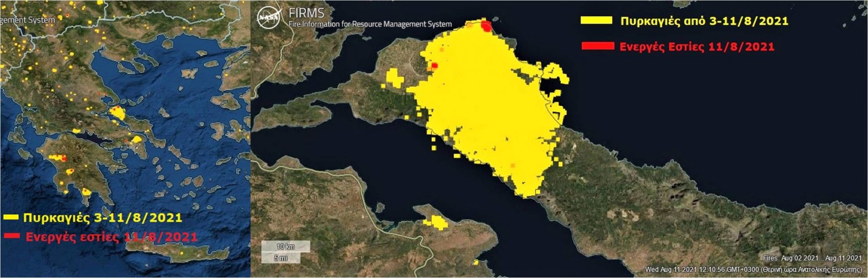The image size is (868, 278).
Task: Select the 'Ενεργές Εστίες 11/8/2021' legend label
Action: [x=696, y=47]
